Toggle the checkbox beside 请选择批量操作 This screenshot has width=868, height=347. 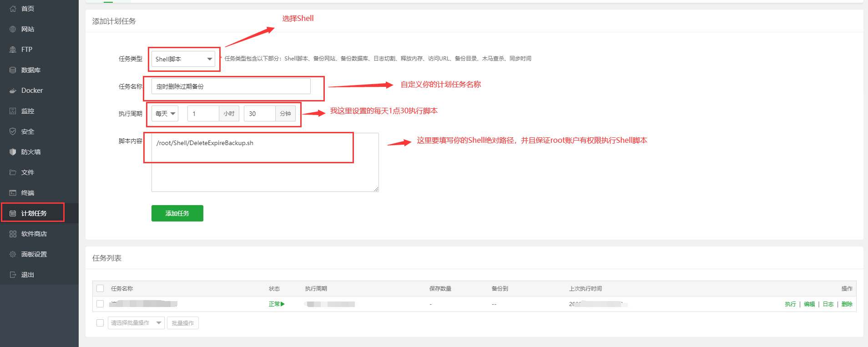point(100,323)
